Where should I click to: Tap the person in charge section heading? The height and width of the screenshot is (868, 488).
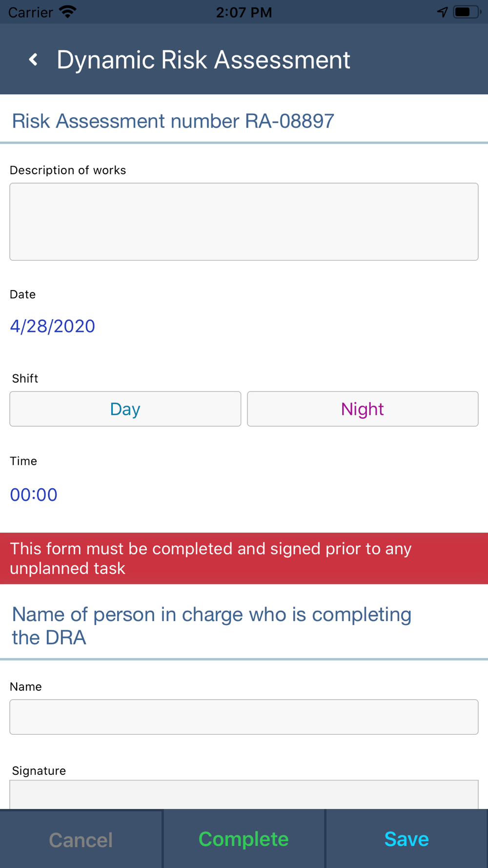212,626
